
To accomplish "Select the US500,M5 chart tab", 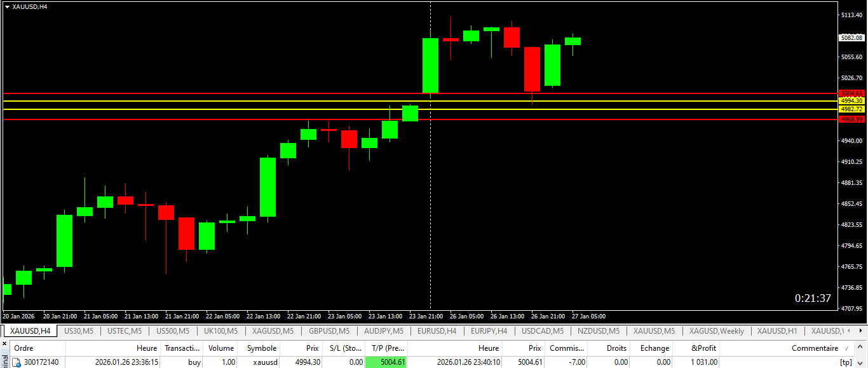I will (172, 331).
